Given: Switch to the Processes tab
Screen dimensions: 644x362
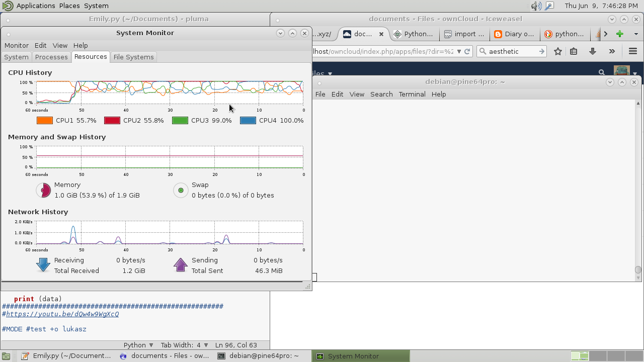Looking at the screenshot, I should click(x=51, y=57).
